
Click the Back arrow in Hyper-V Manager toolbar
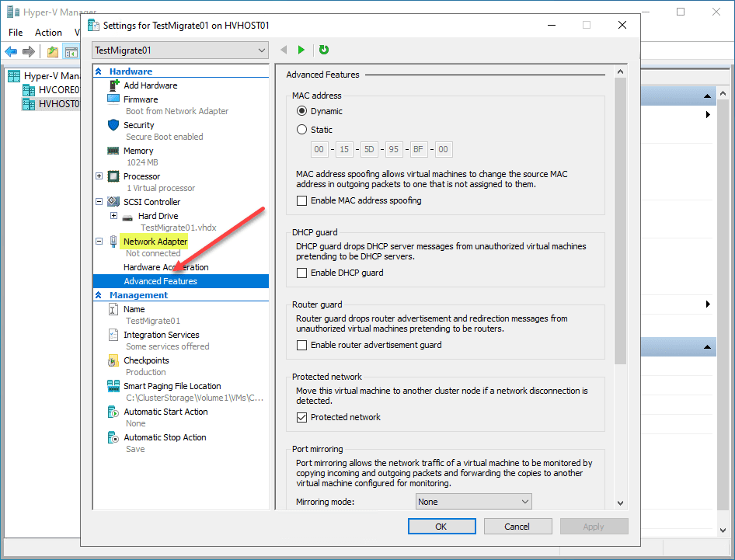tap(11, 51)
